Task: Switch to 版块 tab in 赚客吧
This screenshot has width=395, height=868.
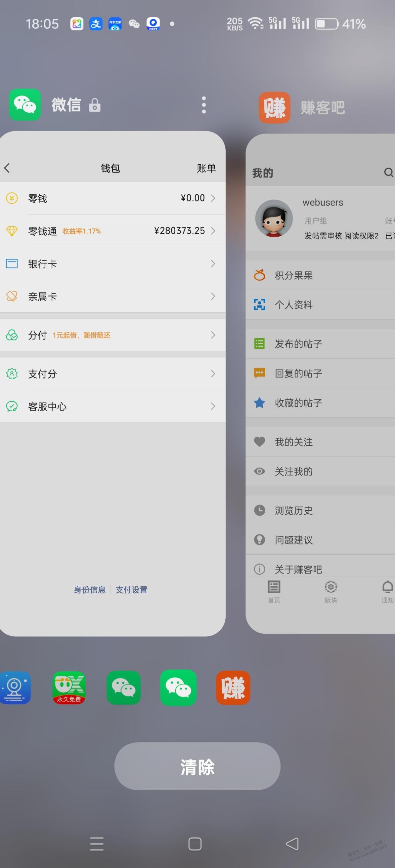Action: 331,592
